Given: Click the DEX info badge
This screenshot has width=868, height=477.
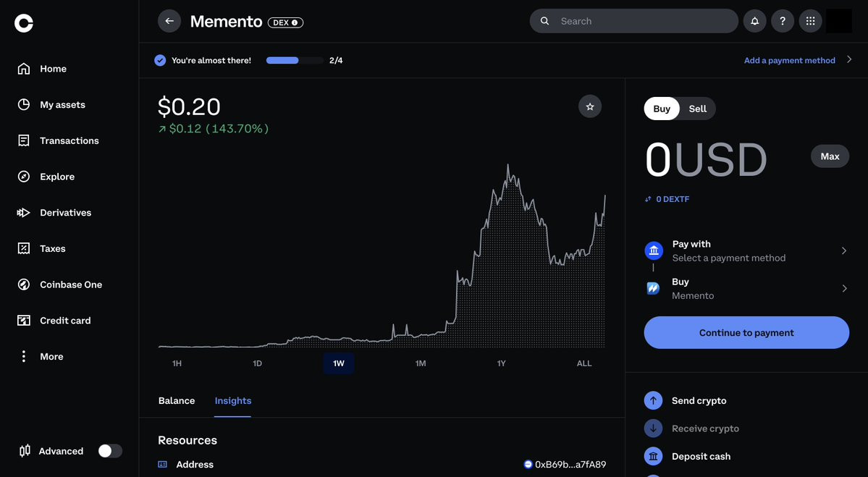Looking at the screenshot, I should 285,22.
